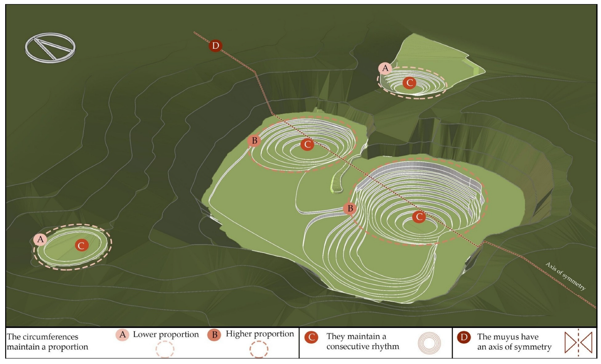Click the D marker on the symmetry line
The height and width of the screenshot is (364, 601).
(x=215, y=46)
